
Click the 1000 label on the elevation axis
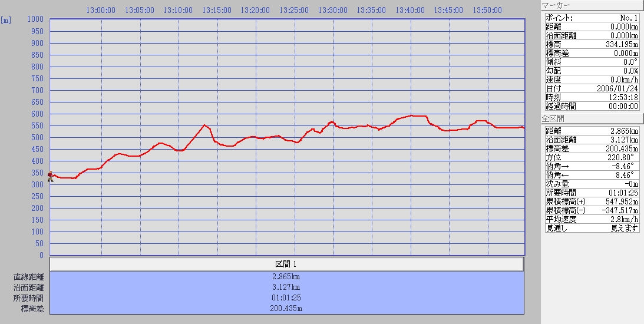36,19
